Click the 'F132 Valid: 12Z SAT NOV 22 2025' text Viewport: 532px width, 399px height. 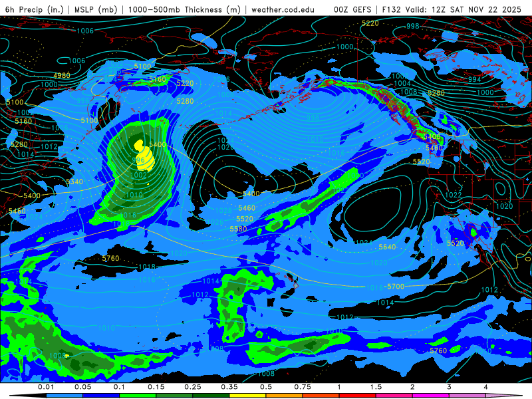[x=452, y=9]
